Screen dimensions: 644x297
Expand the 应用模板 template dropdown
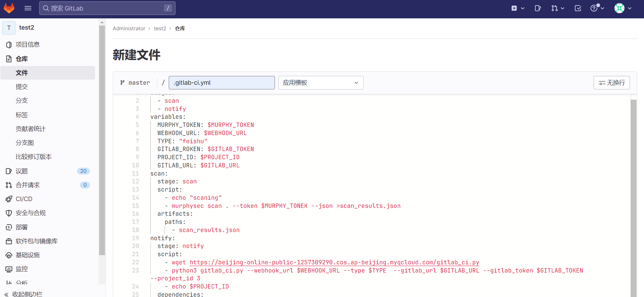point(321,83)
